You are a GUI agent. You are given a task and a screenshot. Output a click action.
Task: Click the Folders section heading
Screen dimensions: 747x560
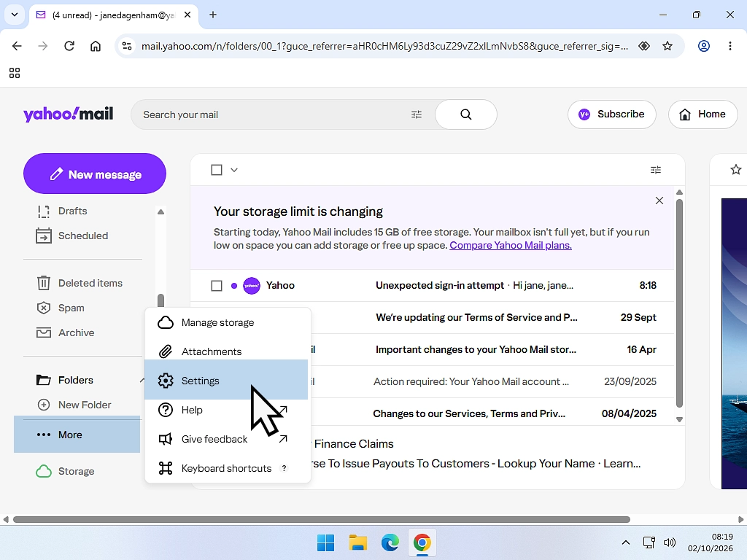click(x=76, y=380)
